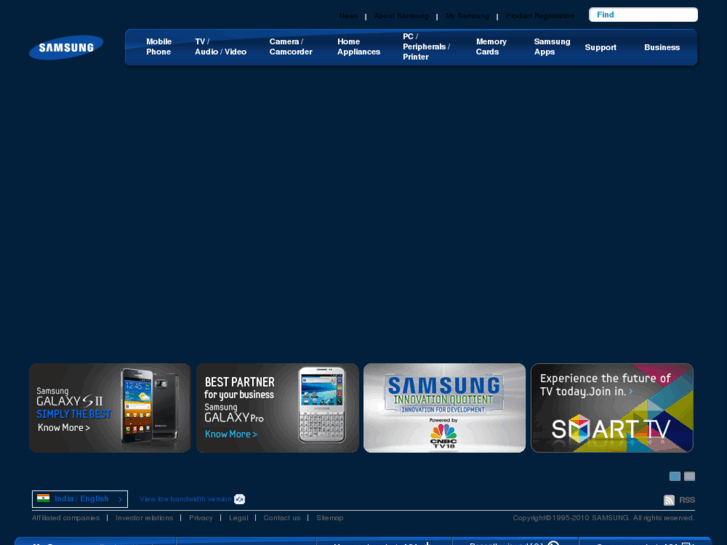
Task: Click Know More on Galaxy Pro banner
Action: [230, 434]
